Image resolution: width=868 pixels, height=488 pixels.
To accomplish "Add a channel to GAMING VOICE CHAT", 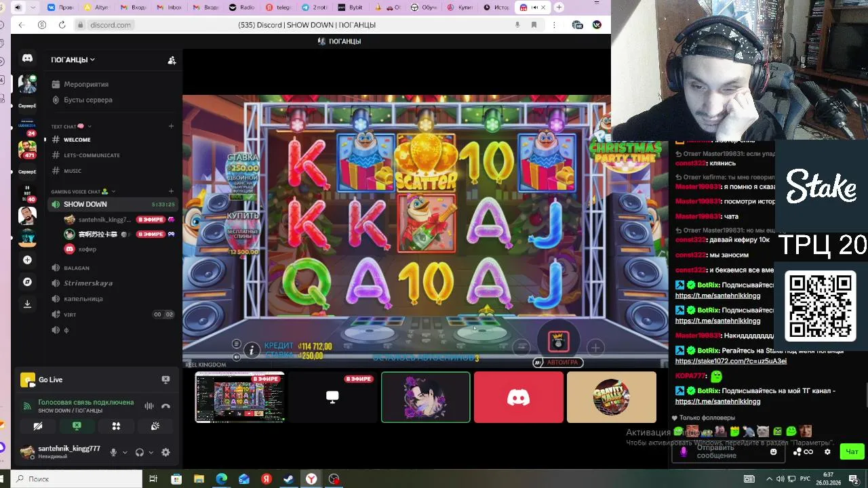I will tap(171, 192).
